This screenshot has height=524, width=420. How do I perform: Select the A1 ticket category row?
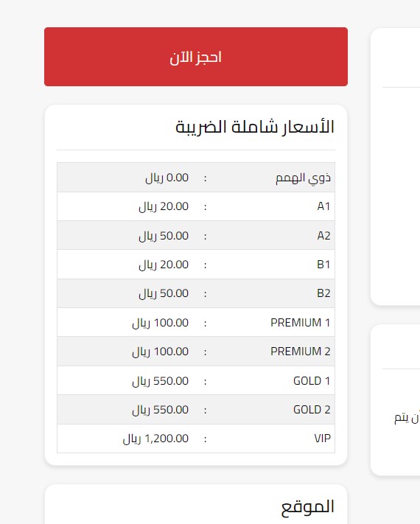pos(196,206)
